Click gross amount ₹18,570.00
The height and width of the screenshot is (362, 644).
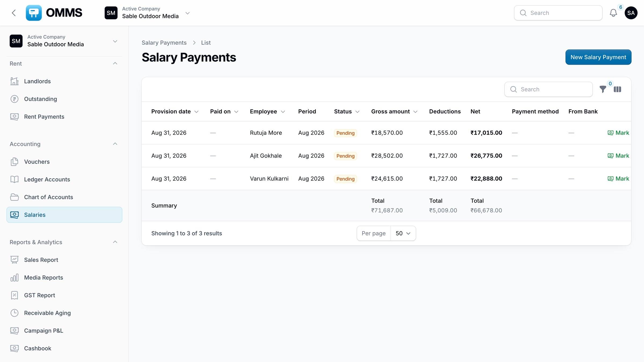pos(387,133)
